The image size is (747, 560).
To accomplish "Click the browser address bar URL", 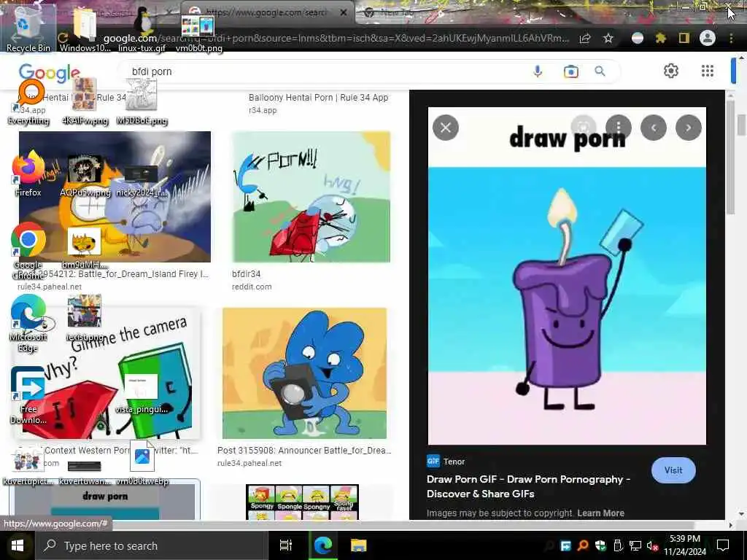I will click(336, 38).
